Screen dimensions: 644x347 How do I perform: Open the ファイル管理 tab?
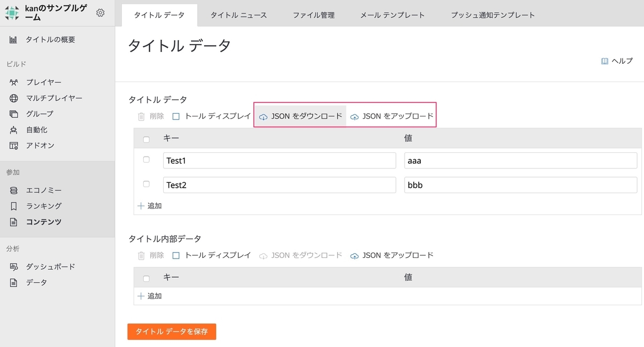click(314, 15)
